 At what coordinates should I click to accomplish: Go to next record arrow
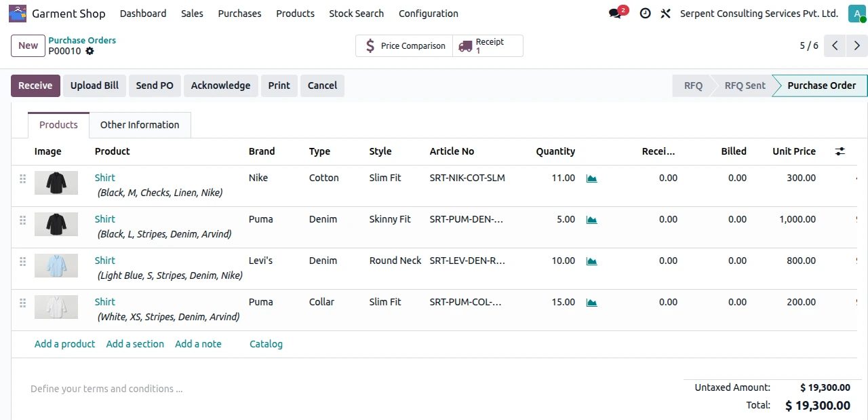[857, 45]
